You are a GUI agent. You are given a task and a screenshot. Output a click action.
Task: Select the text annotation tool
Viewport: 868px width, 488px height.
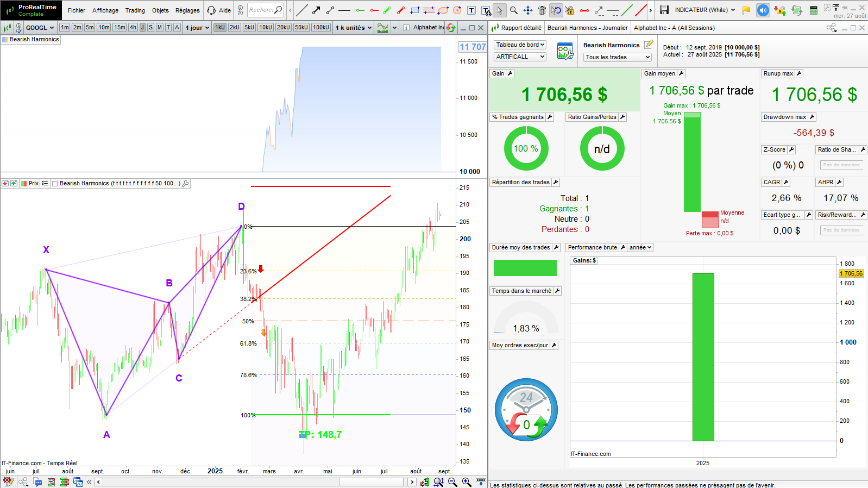pos(471,10)
